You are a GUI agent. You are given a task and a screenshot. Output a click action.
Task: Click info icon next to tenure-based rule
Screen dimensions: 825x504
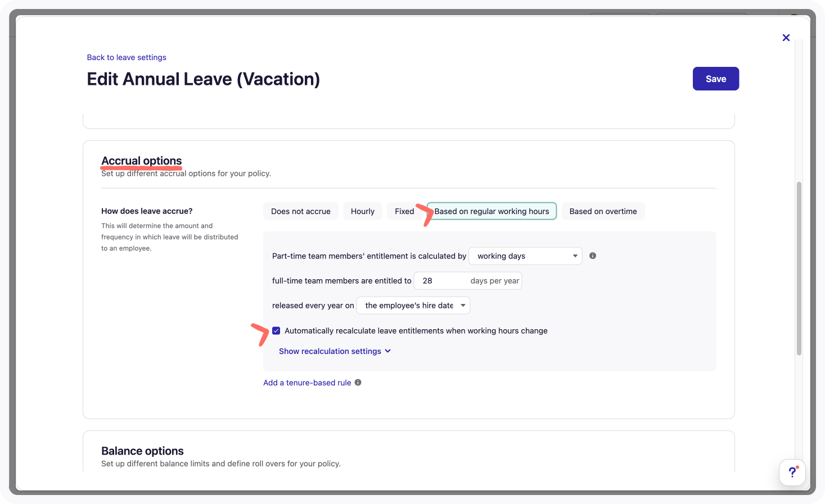358,383
